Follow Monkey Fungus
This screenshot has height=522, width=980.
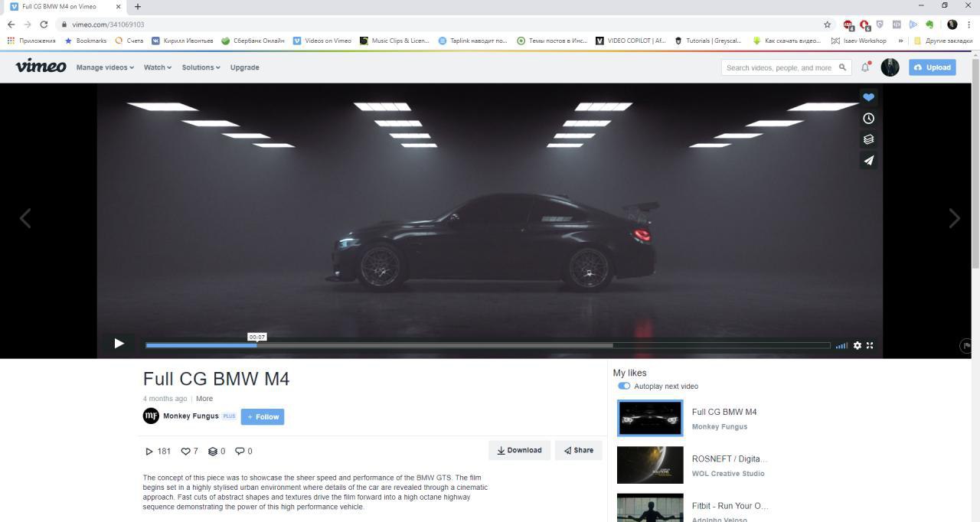[x=263, y=416]
